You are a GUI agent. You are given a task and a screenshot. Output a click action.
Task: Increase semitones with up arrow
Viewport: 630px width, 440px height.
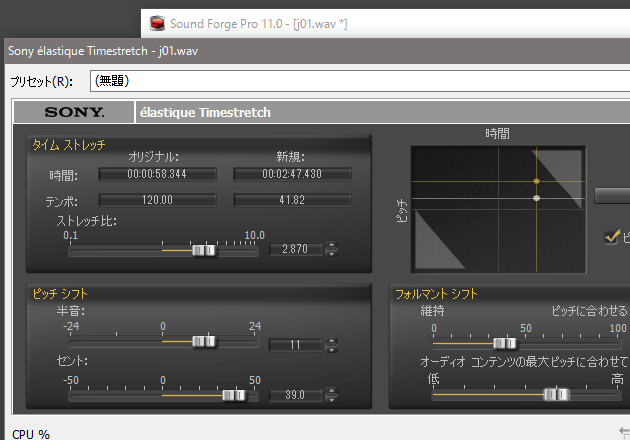coord(331,341)
